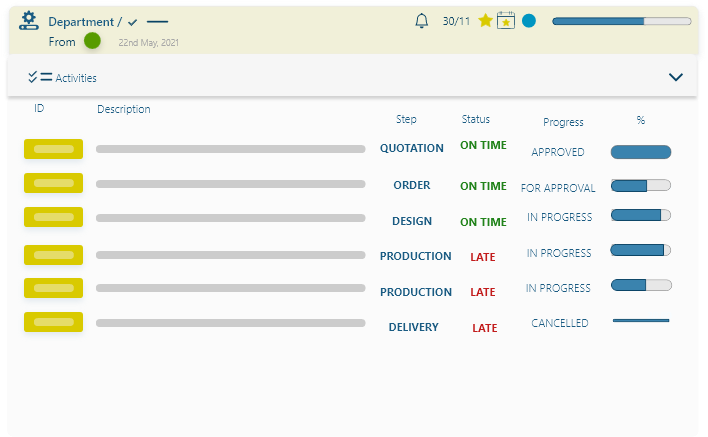Open the notifications bell

[x=422, y=21]
